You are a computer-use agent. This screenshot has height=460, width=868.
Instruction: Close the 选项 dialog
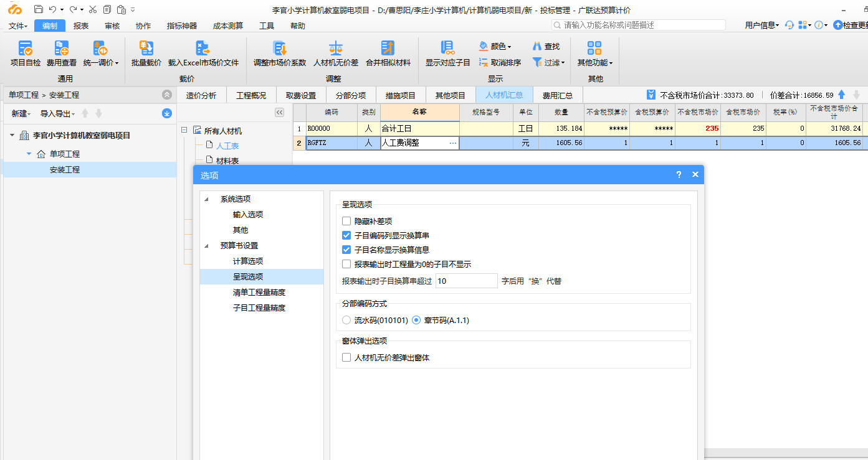point(695,175)
